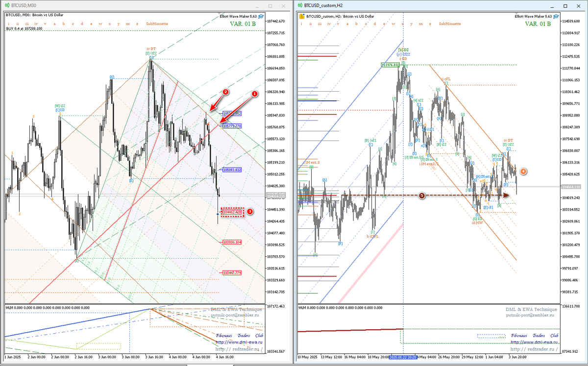Screen dimensions: 588x366
Task: Maximize the BTCUSD_custom,H2 chart window
Action: pos(565,6)
